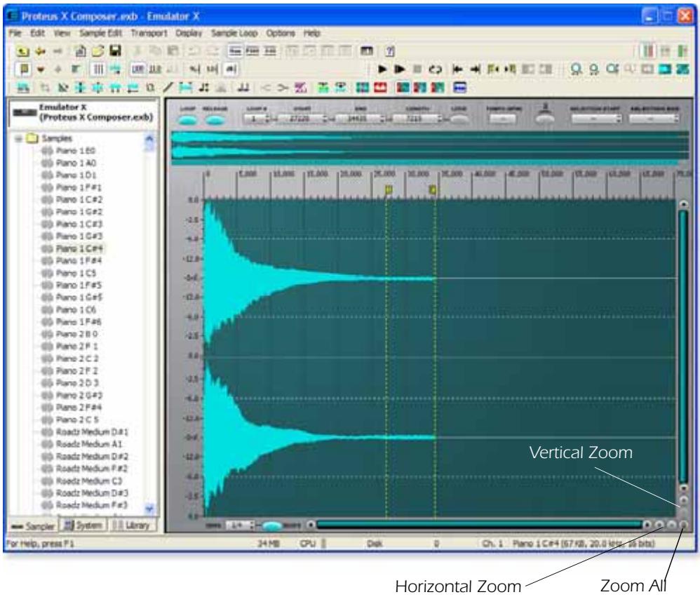Click the Zoom Out magnifier icon
The width and height of the screenshot is (700, 597).
(593, 69)
